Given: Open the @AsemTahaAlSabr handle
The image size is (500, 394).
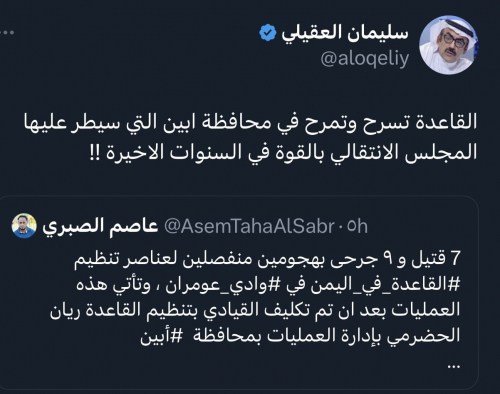Looking at the screenshot, I should click(x=249, y=226).
